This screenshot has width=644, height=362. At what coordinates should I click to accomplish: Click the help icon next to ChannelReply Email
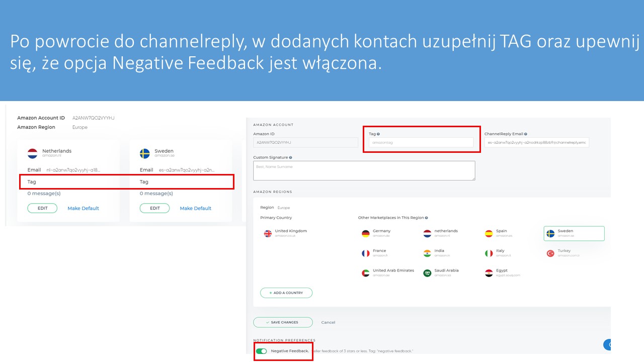click(x=526, y=134)
